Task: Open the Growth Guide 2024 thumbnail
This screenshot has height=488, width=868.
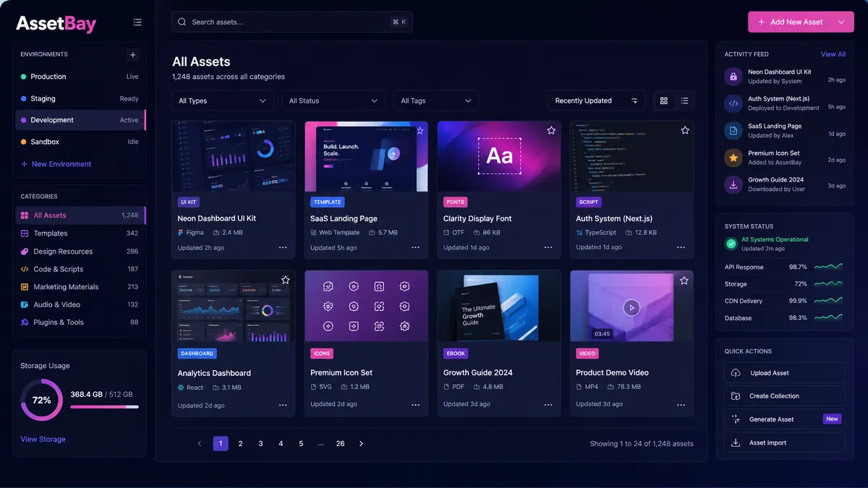Action: (x=499, y=306)
